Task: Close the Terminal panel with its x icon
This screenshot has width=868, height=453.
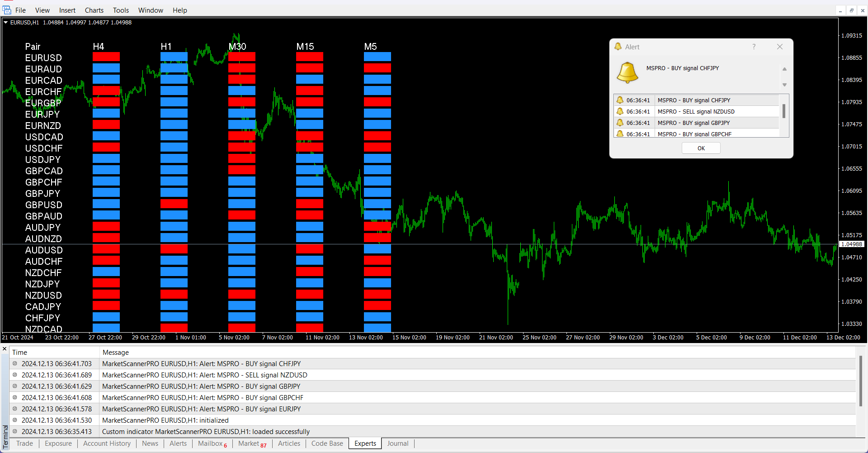Action: click(x=5, y=349)
